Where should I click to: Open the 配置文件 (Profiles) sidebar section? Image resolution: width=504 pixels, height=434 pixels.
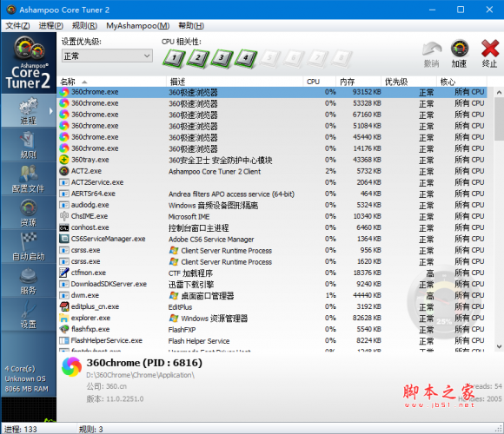coord(29,179)
